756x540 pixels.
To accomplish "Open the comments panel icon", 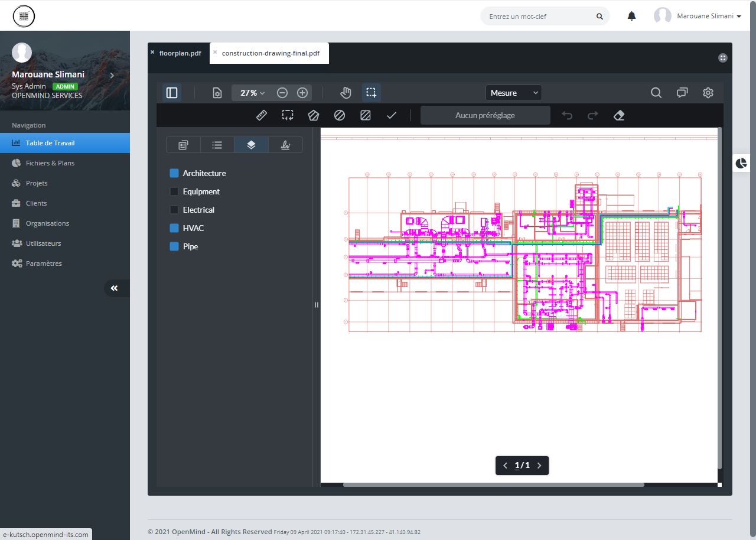I will point(682,93).
